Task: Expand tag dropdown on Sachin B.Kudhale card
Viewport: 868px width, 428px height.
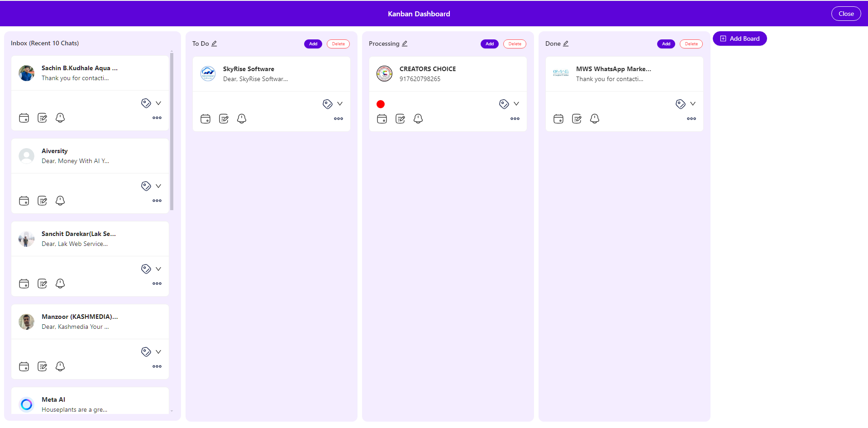Action: tap(158, 104)
